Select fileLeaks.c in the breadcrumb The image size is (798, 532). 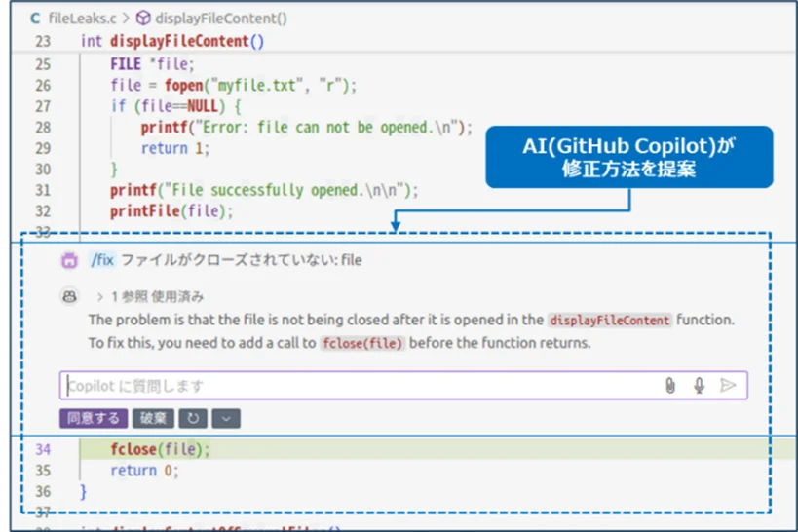click(83, 19)
